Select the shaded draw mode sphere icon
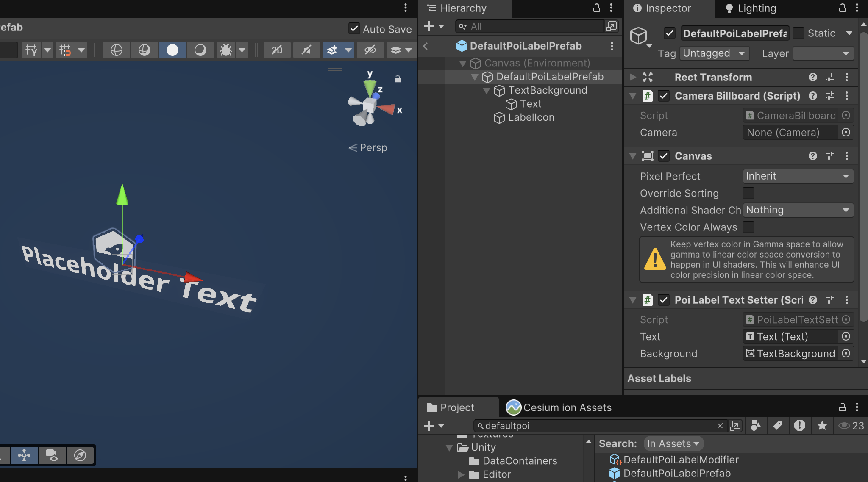The image size is (868, 482). [x=172, y=50]
